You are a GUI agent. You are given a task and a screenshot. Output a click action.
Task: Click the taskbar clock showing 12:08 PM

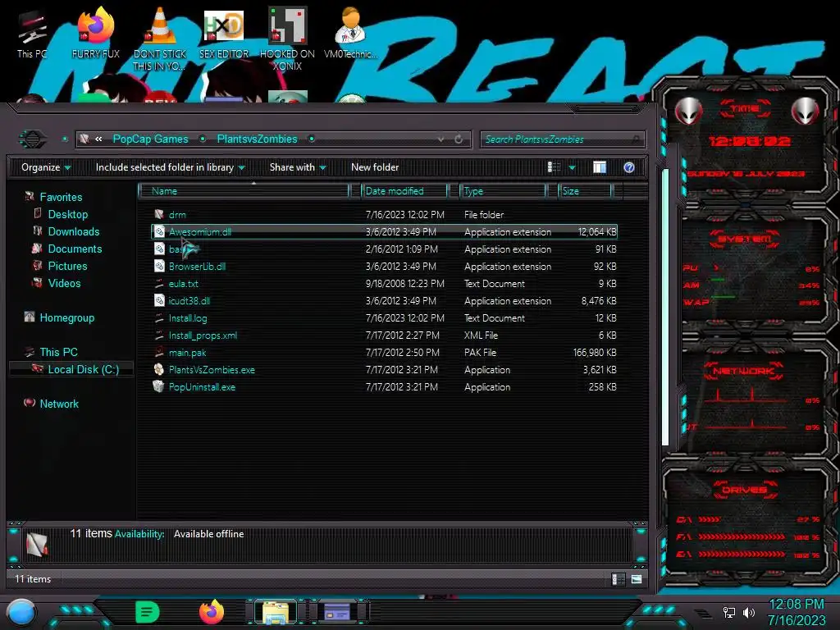click(x=797, y=605)
